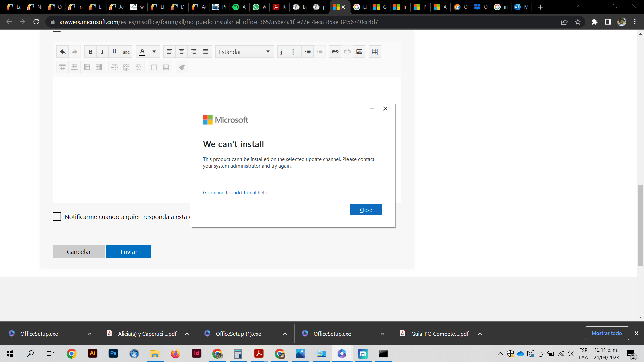Toggle bold formatting in editor toolbar
Screen dimensions: 644x362
90,52
